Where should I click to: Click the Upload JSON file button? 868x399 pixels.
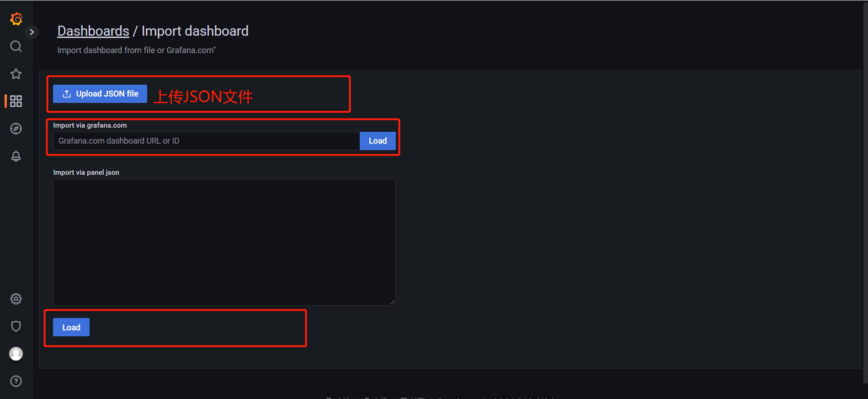pyautogui.click(x=100, y=94)
